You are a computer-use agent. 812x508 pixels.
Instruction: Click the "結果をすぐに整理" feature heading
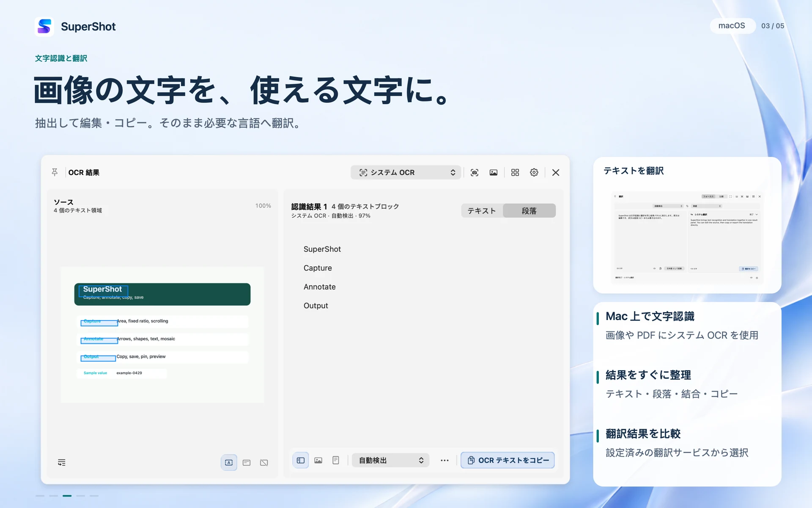[x=648, y=375]
